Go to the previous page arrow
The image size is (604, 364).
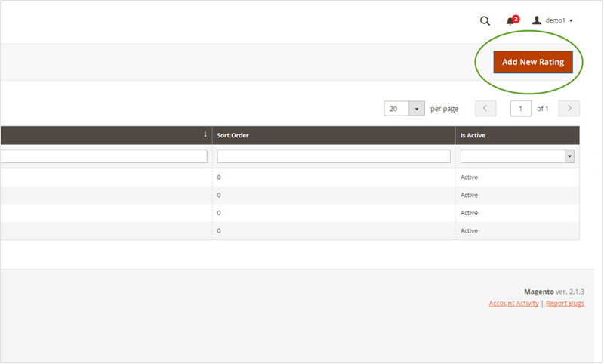click(x=485, y=108)
